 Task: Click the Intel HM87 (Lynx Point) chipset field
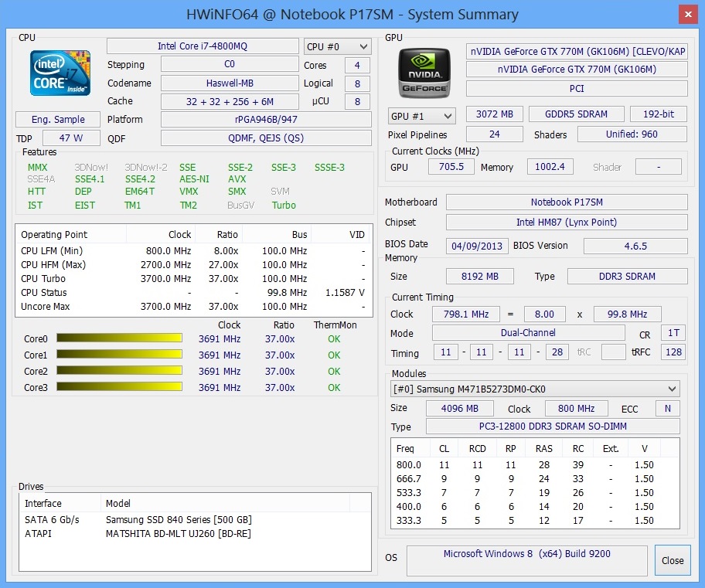pyautogui.click(x=567, y=222)
